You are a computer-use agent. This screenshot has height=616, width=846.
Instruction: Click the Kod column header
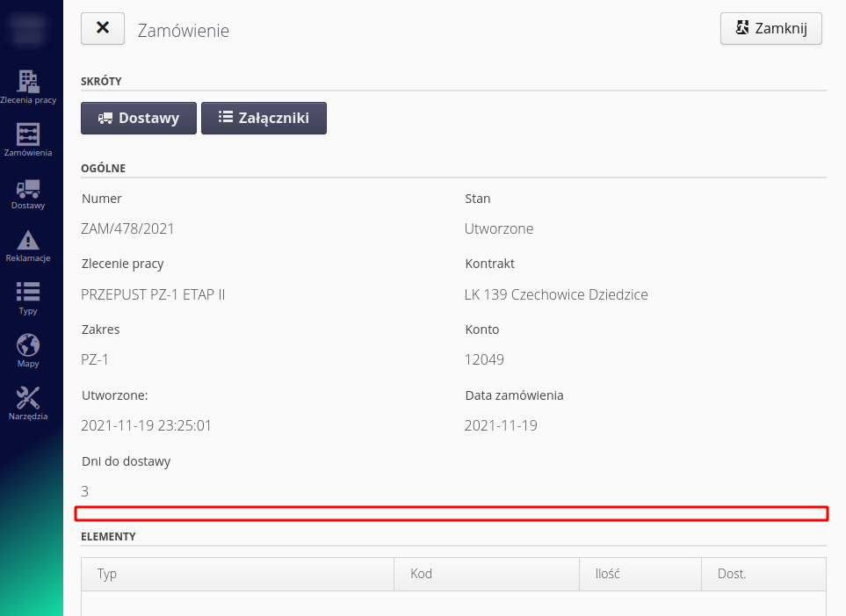[421, 574]
